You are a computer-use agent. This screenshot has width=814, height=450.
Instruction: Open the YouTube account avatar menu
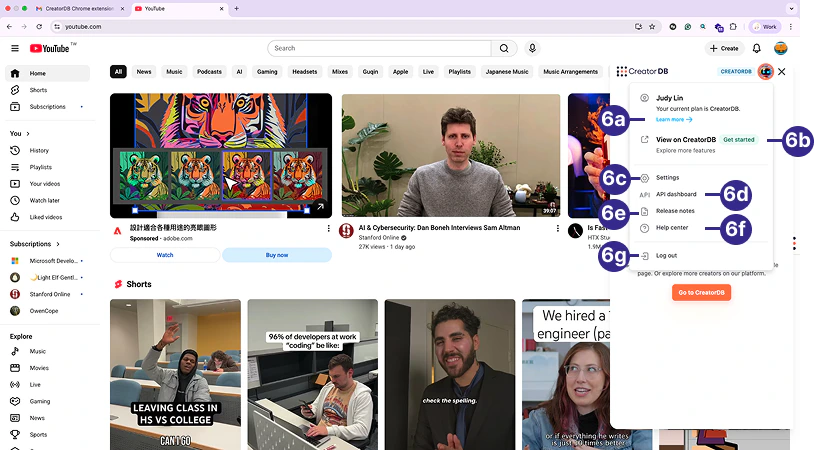[x=781, y=48]
